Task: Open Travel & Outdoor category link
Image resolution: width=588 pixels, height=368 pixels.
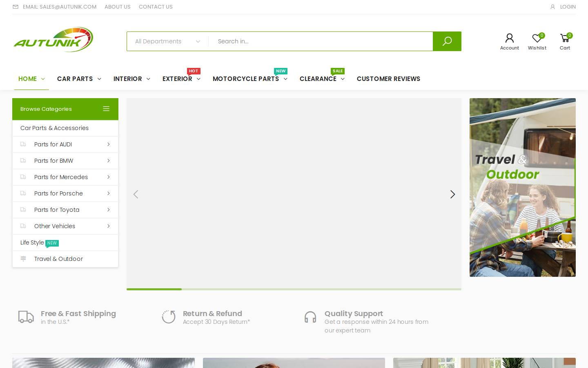Action: coord(58,259)
